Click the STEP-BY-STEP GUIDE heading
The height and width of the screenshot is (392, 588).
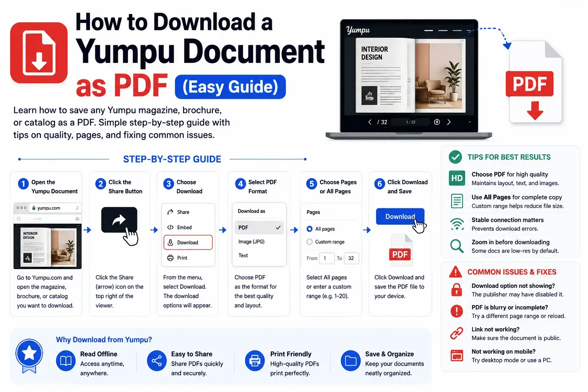tap(172, 159)
